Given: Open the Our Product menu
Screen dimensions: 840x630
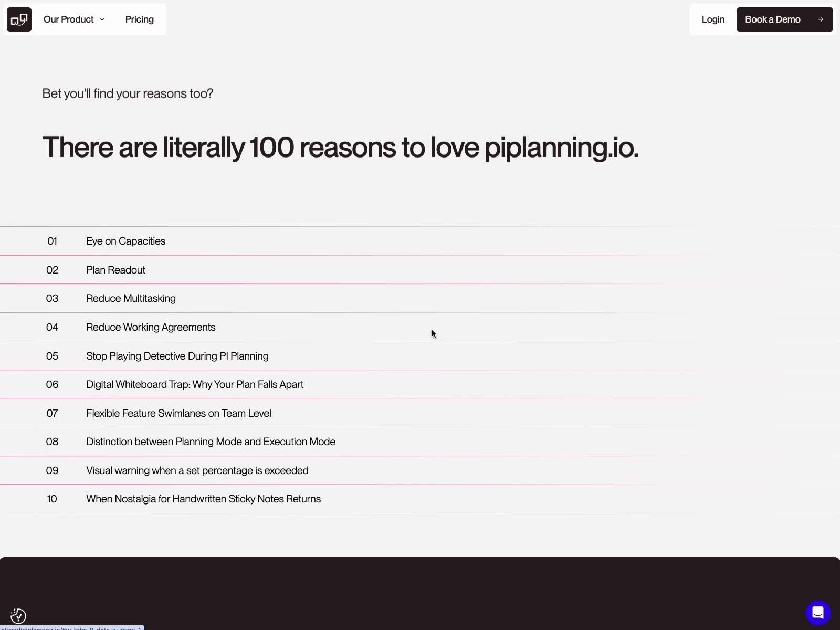Looking at the screenshot, I should pos(69,20).
